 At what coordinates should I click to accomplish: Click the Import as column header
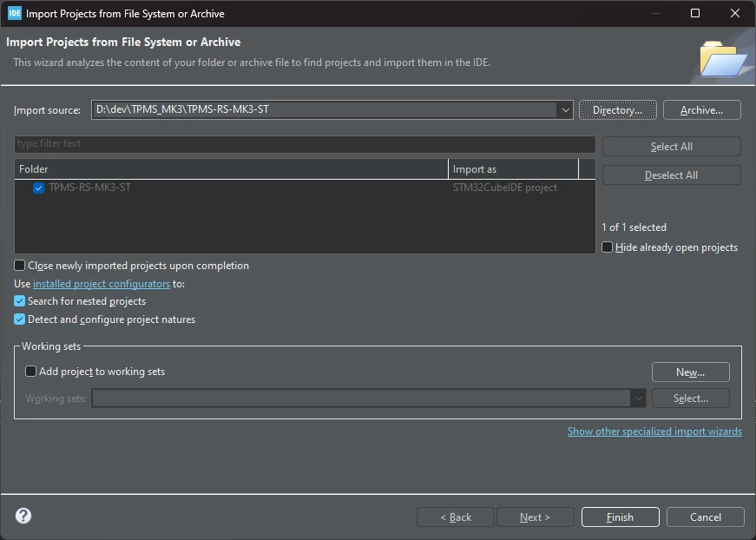point(513,169)
